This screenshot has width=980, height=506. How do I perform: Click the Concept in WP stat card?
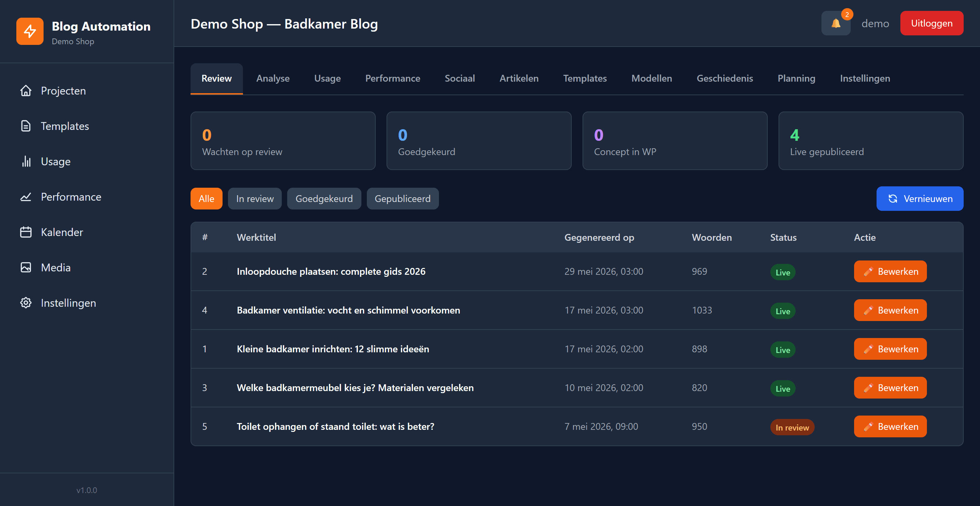[674, 141]
